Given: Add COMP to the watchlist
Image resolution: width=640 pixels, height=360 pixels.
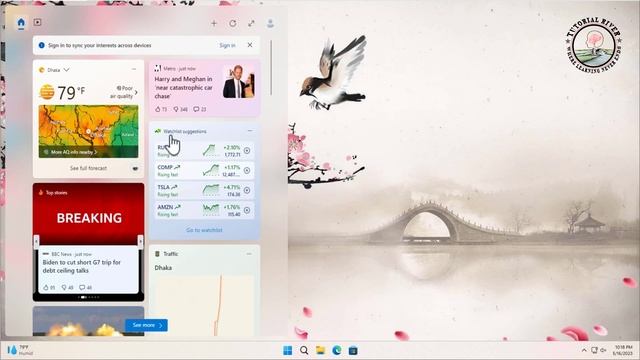Looking at the screenshot, I should (x=247, y=171).
